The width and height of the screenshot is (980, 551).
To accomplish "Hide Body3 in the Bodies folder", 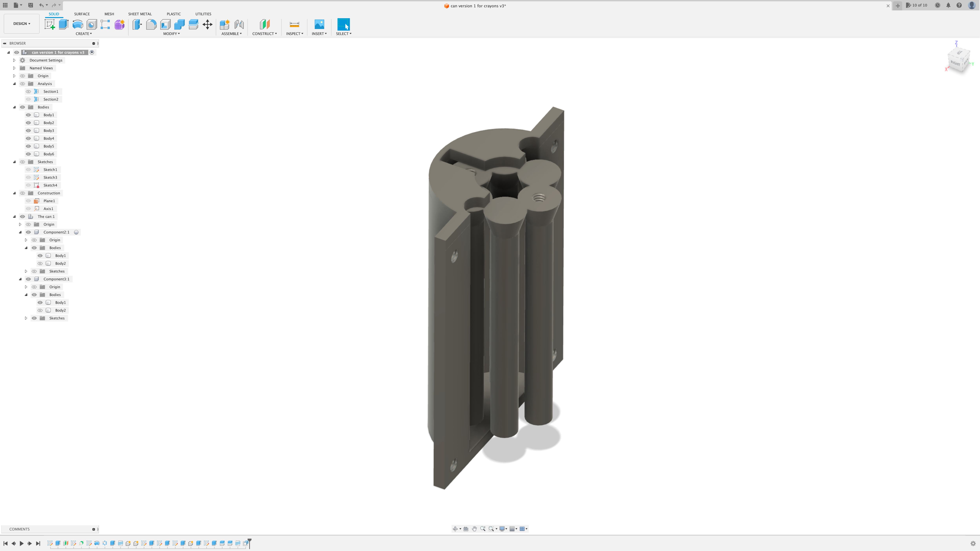I will (x=28, y=130).
